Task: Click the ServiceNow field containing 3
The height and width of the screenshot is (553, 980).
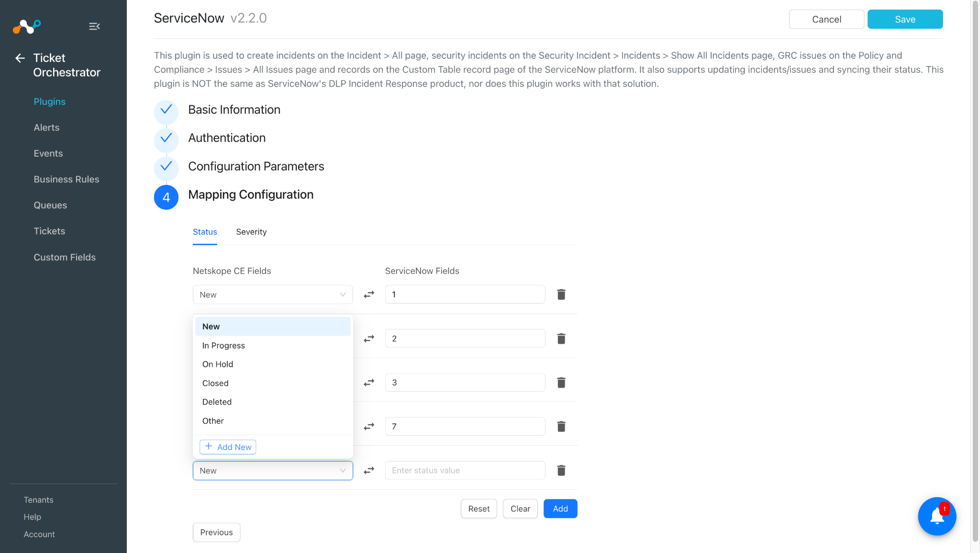Action: click(465, 383)
